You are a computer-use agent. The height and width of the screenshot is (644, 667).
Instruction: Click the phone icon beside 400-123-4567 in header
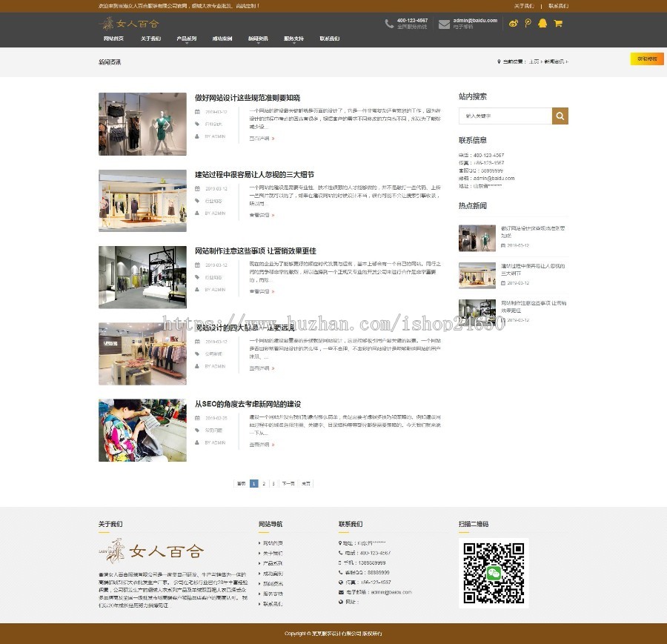389,24
